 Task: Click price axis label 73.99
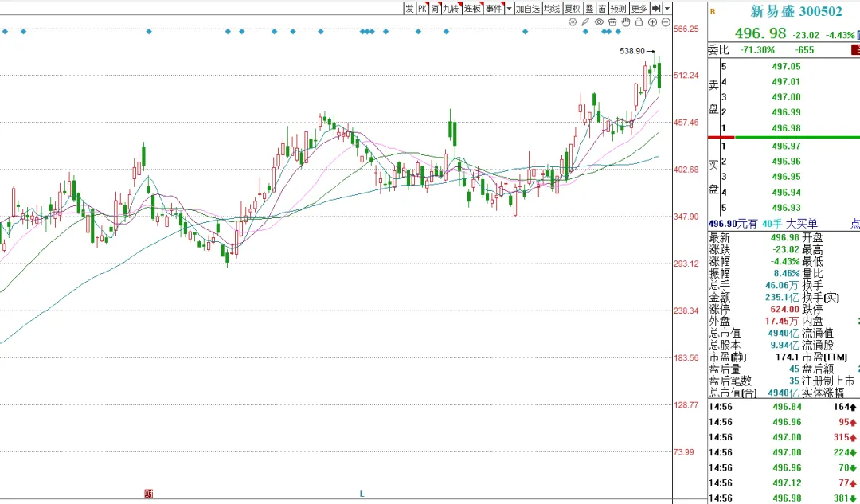point(685,452)
